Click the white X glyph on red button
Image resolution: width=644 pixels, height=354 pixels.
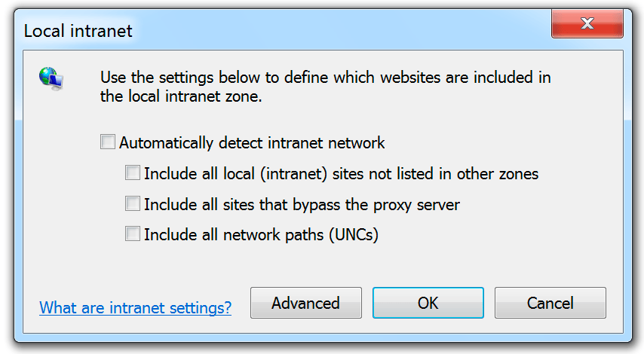point(587,23)
